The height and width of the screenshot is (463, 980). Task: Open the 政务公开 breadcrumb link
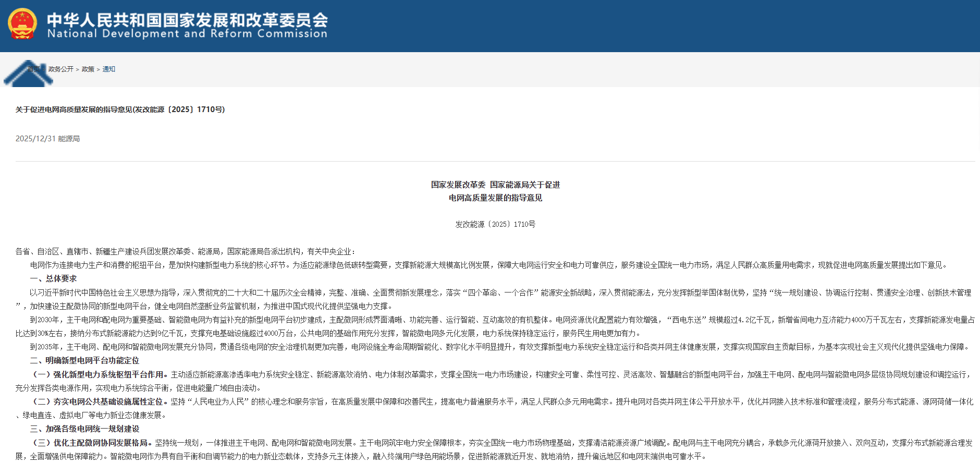(61, 69)
